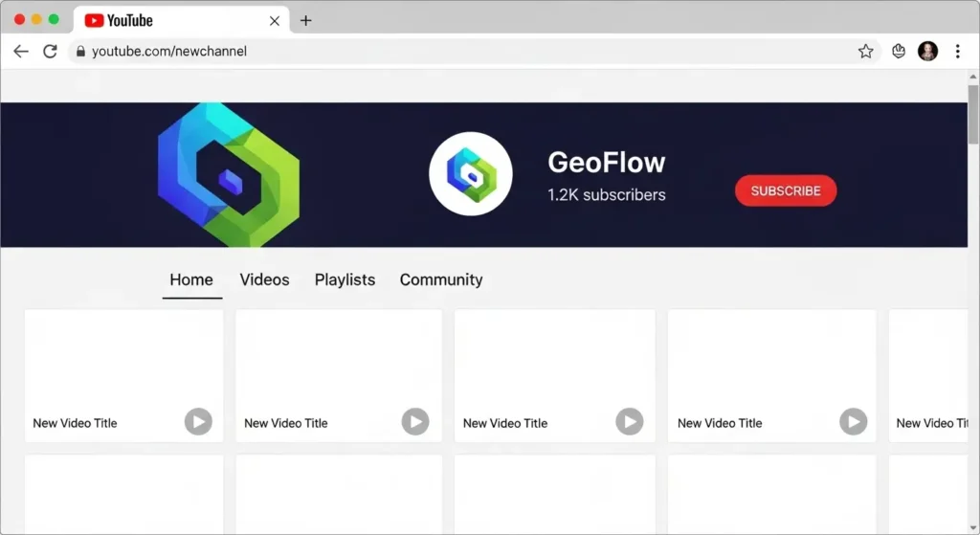Click the page vertical scrollbar thumb
Image resolution: width=980 pixels, height=535 pixels.
coord(973,115)
